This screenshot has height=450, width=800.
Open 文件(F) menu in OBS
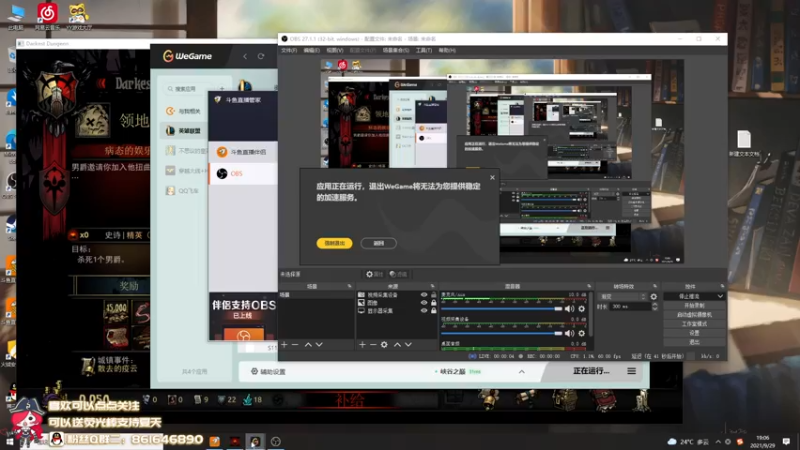pyautogui.click(x=289, y=51)
